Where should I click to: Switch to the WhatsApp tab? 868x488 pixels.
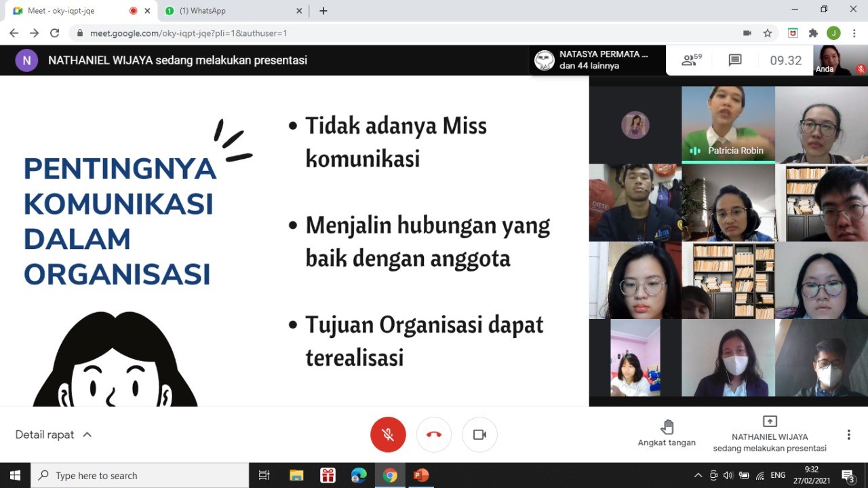[232, 11]
